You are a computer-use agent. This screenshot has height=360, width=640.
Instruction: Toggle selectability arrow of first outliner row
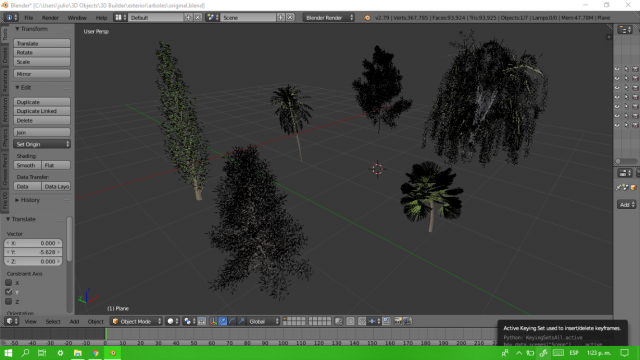[626, 69]
